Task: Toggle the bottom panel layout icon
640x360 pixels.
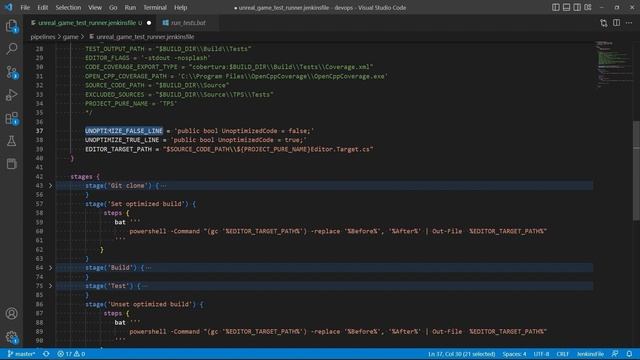Action: tap(566, 7)
